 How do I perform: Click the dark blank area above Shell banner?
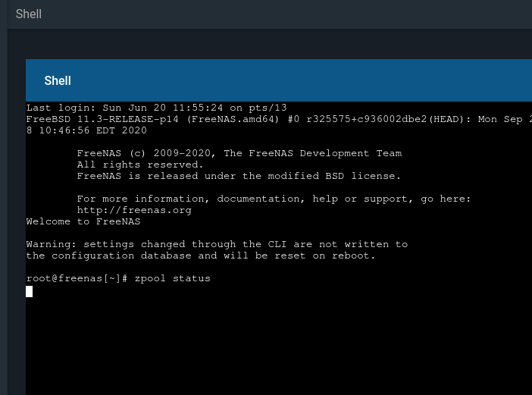[x=270, y=44]
